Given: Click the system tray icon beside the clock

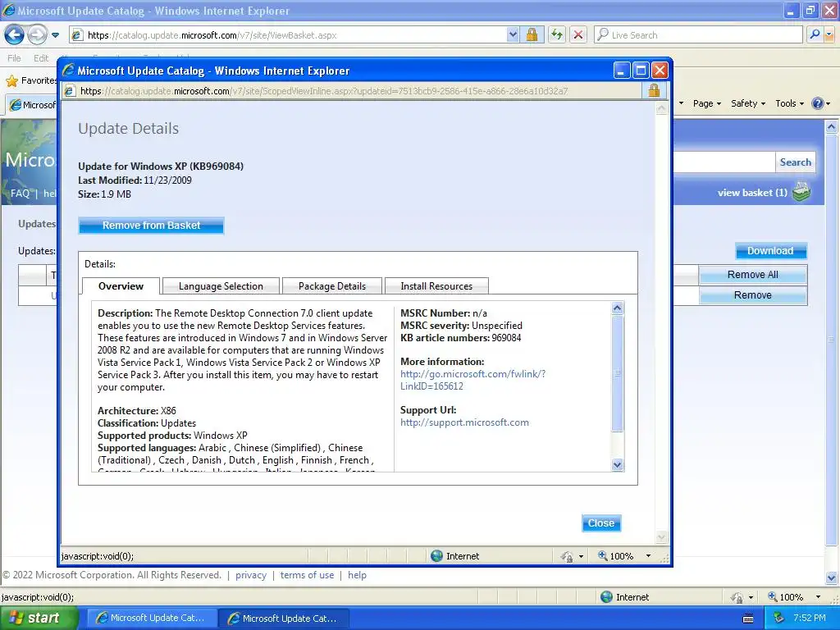Looking at the screenshot, I should 779,619.
